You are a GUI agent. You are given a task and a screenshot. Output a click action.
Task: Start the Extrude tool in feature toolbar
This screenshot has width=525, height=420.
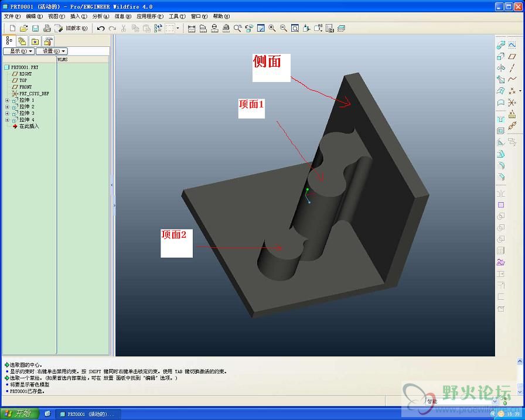[x=500, y=56]
